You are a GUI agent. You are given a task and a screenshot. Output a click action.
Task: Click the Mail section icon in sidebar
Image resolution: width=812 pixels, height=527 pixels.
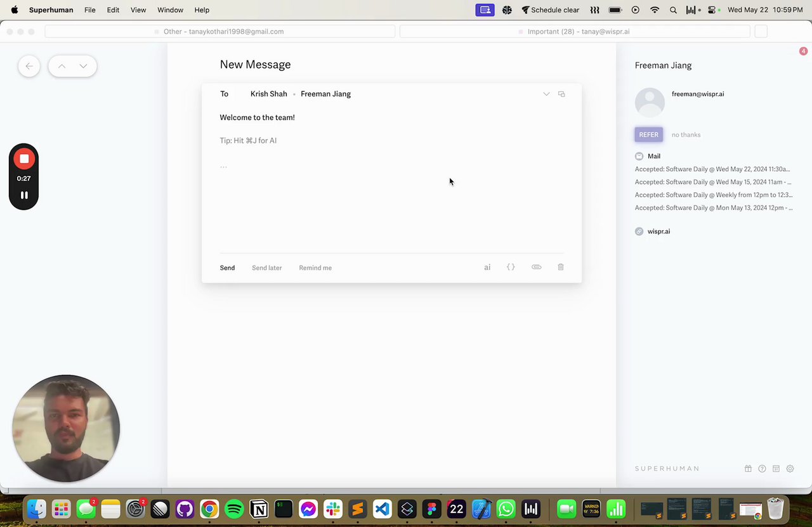639,156
